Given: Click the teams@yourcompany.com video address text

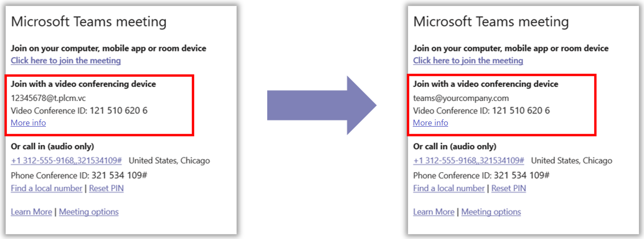Looking at the screenshot, I should point(461,98).
